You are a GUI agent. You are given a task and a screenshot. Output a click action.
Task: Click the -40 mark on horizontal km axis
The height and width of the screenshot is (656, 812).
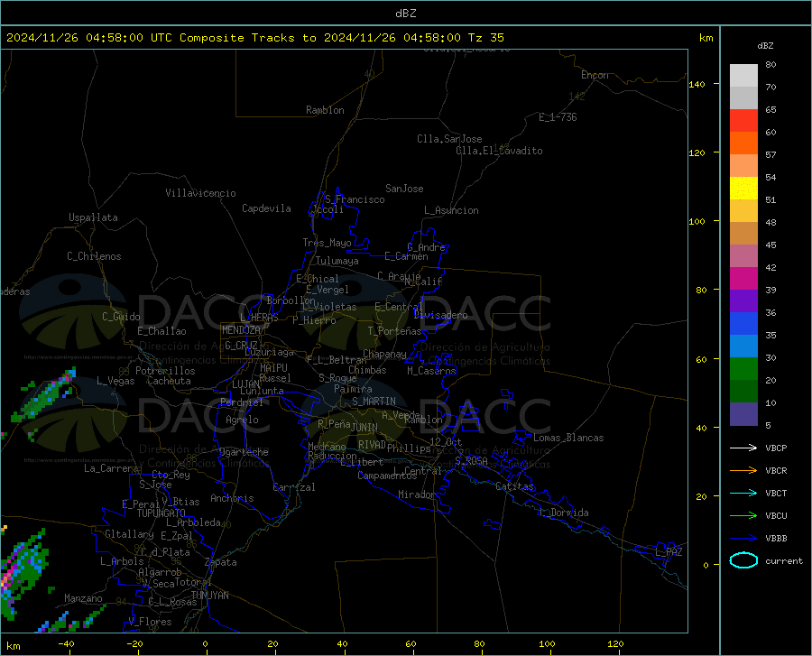click(x=66, y=643)
